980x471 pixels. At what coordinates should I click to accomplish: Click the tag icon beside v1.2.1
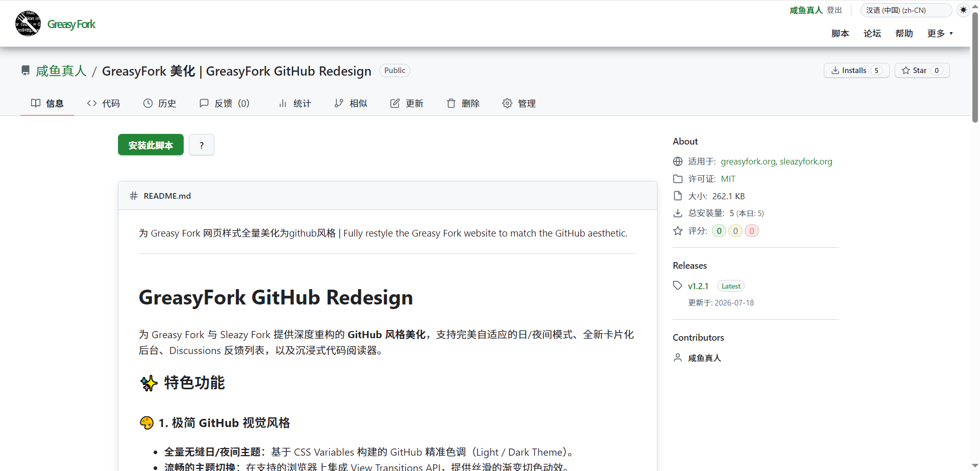click(x=678, y=286)
